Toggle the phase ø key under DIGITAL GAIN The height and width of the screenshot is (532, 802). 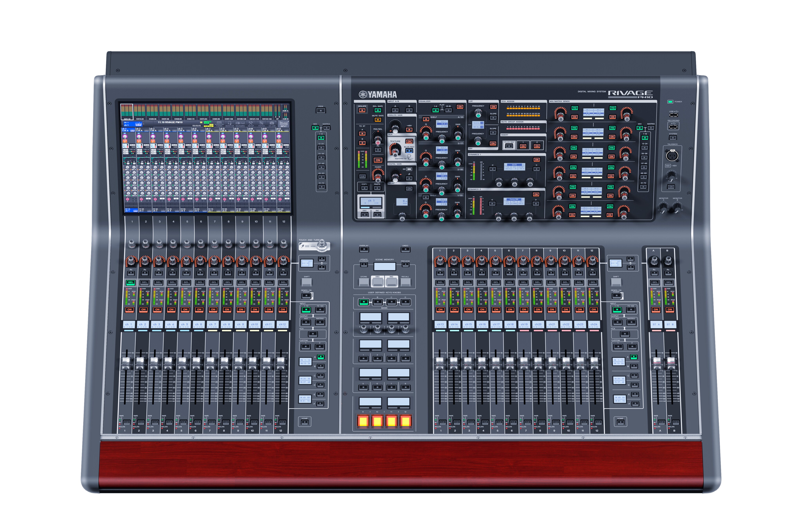click(409, 178)
